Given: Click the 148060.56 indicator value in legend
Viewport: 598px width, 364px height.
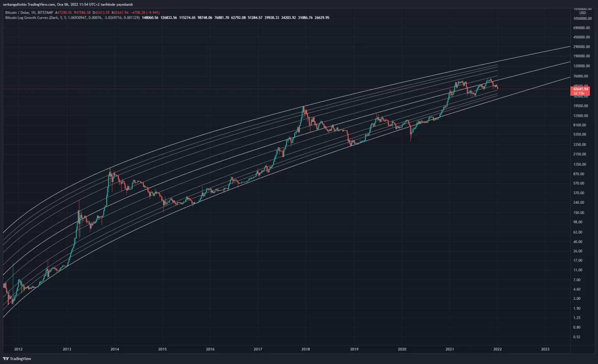Looking at the screenshot, I should (x=150, y=18).
